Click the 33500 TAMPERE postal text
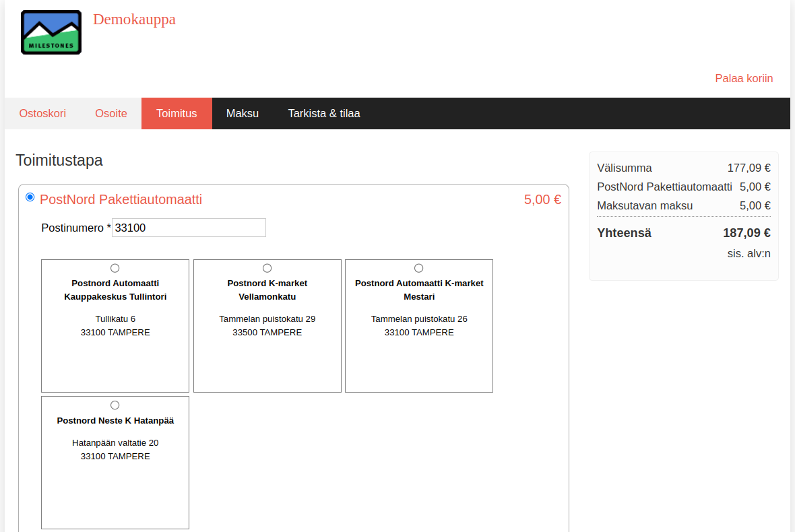 click(267, 333)
